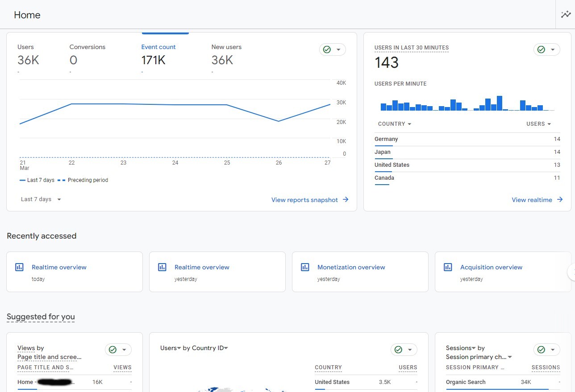The image size is (575, 392).
Task: Open the COUNTRY dimension dropdown in realtime card
Action: [395, 124]
